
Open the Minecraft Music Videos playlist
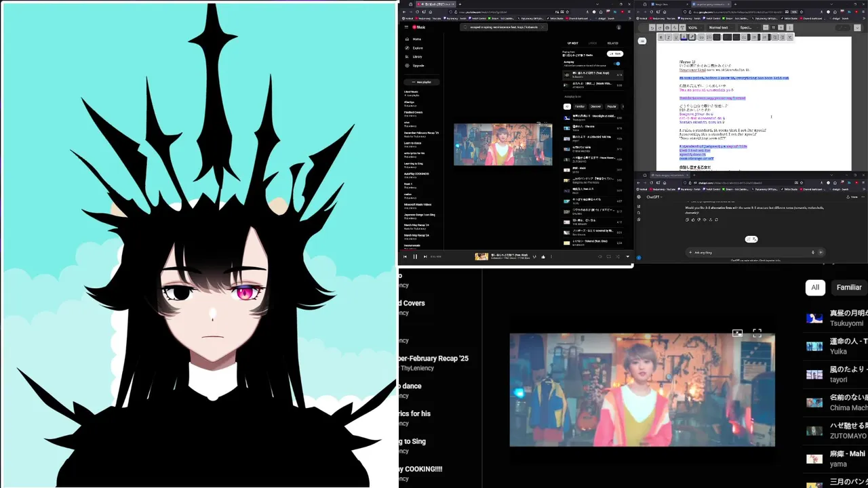click(418, 204)
